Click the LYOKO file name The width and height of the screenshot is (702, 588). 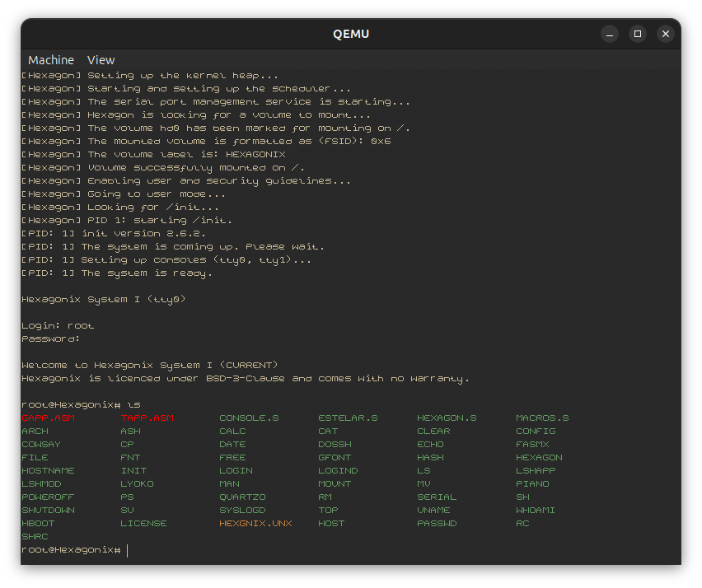[137, 484]
